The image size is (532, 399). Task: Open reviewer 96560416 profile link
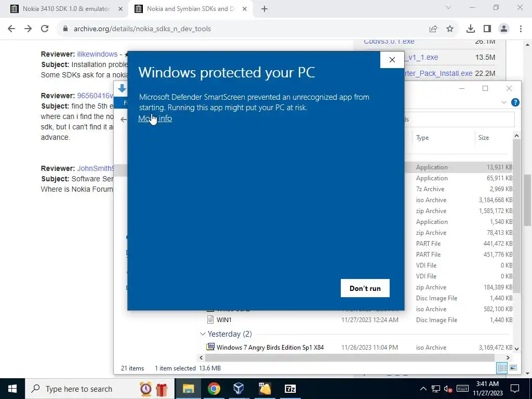coord(95,96)
